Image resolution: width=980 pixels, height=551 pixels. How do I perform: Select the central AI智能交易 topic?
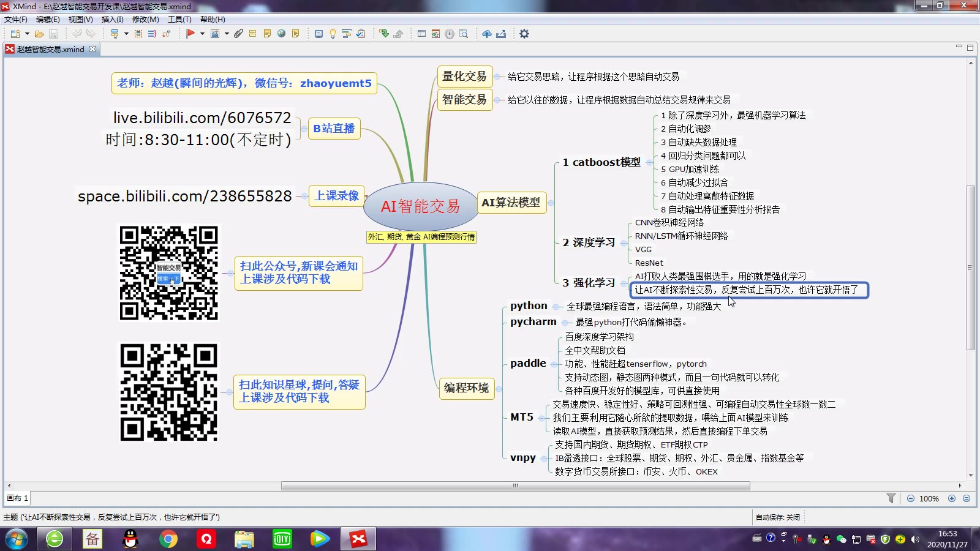coord(420,206)
